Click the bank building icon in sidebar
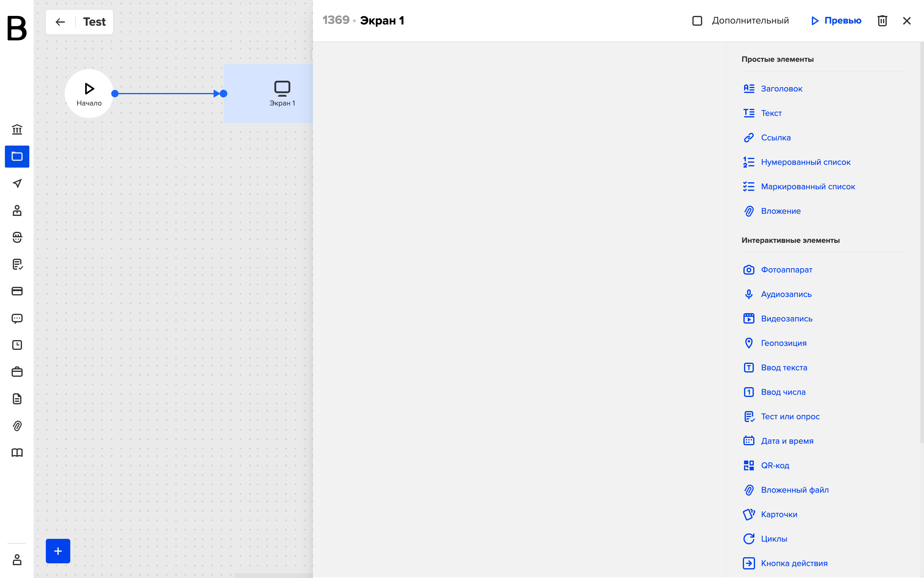The image size is (924, 578). (x=17, y=129)
